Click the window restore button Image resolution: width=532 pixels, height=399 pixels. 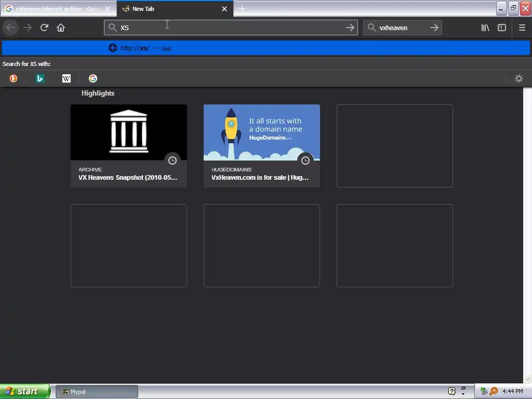pos(513,8)
